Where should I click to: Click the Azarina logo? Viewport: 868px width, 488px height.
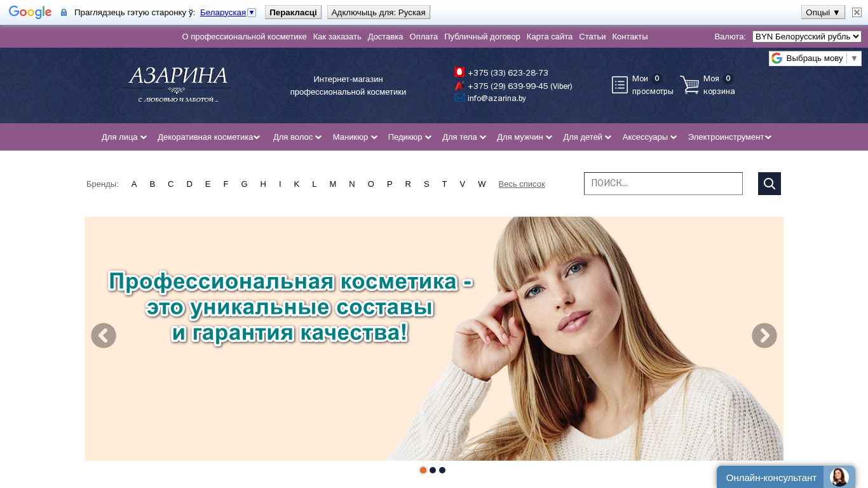(x=178, y=85)
